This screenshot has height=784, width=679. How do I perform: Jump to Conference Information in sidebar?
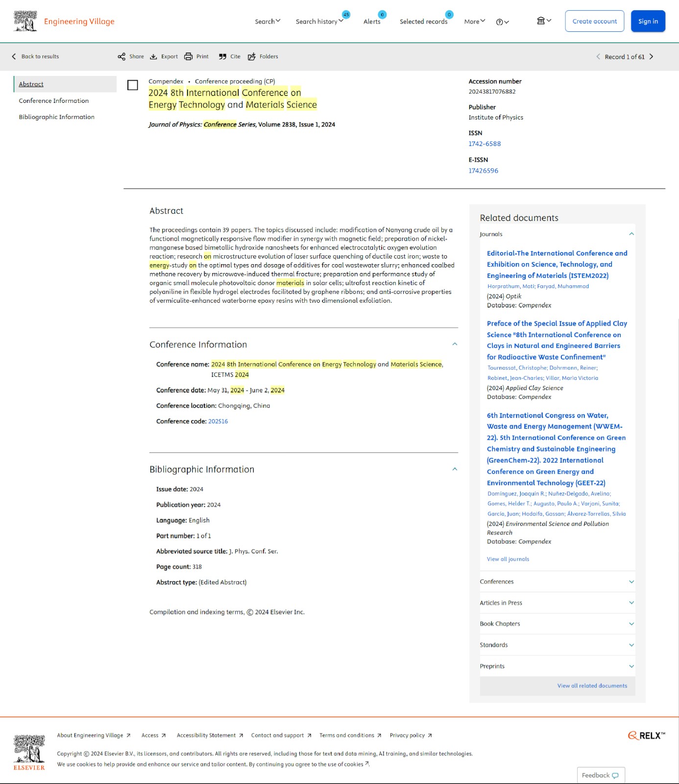click(54, 100)
